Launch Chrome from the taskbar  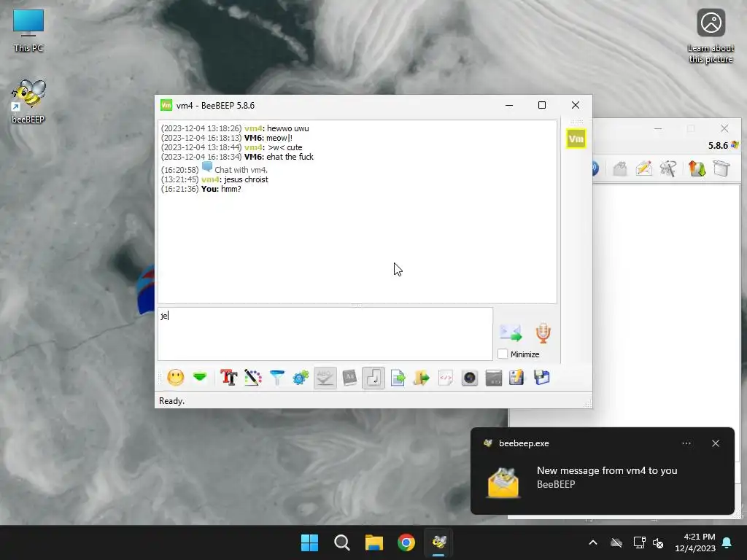pos(406,542)
